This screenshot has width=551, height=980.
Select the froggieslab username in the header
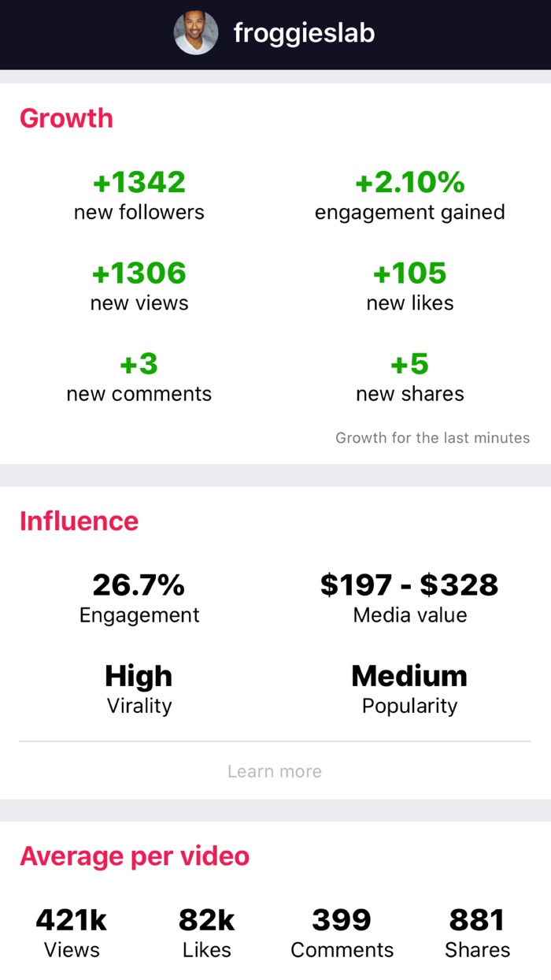[304, 34]
